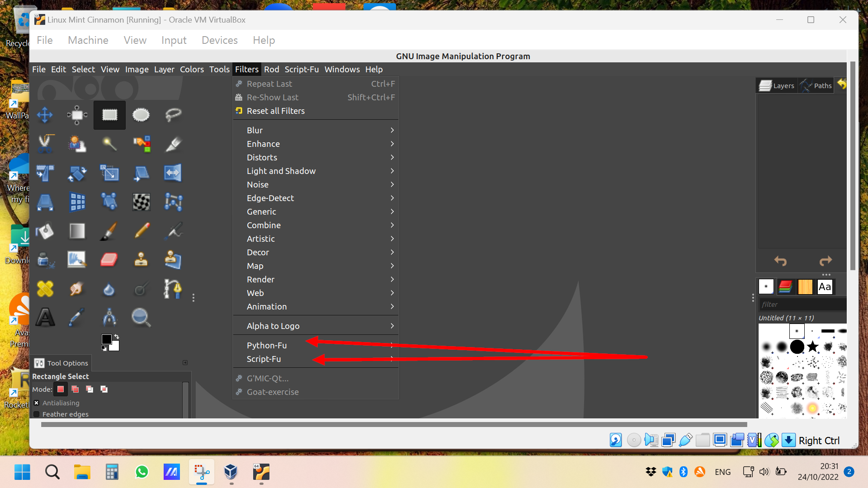Enable the Feather edges checkbox
Viewport: 868px width, 488px height.
point(37,414)
